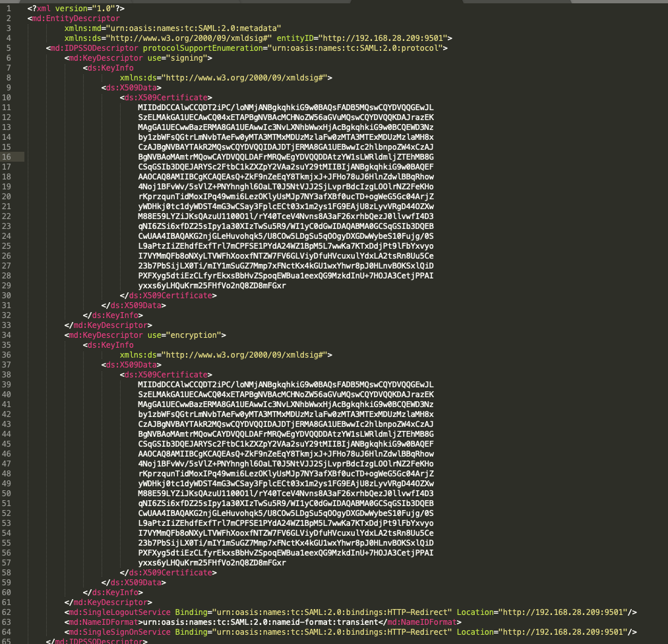Click the xmlns:md attribute on line 3

point(173,28)
